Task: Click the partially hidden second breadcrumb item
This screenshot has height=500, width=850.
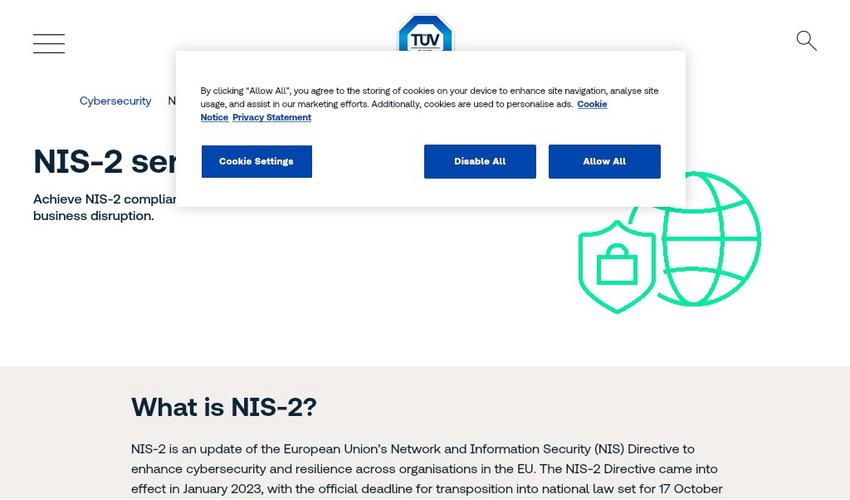Action: coord(171,101)
